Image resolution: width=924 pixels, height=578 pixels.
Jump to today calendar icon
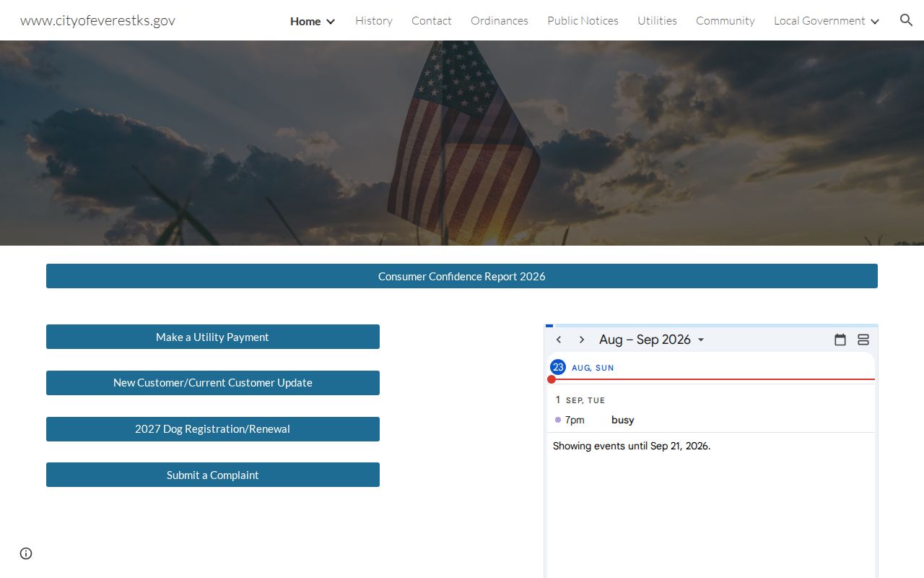(x=840, y=340)
